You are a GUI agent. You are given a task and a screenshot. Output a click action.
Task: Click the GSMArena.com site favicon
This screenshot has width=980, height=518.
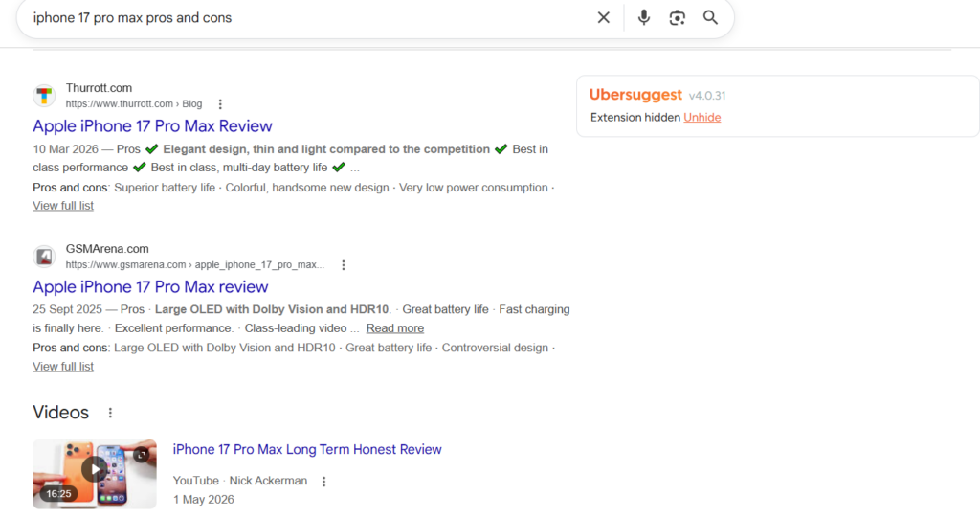coord(44,257)
